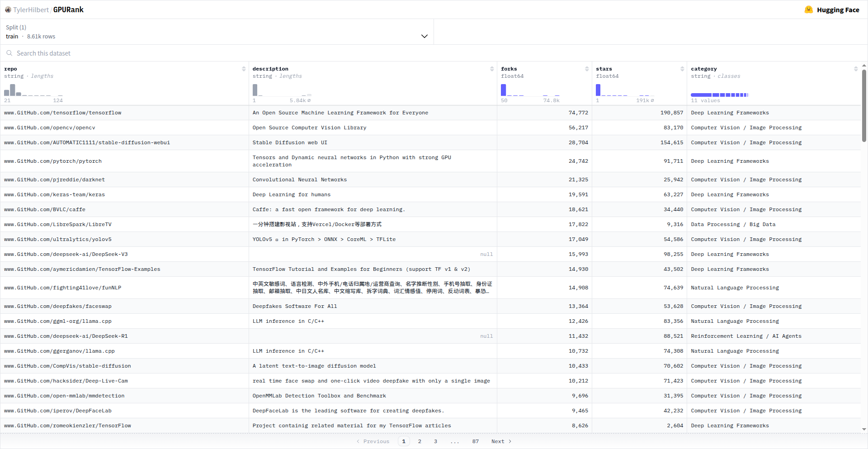The width and height of the screenshot is (868, 449).
Task: Click the category classes bar
Action: click(x=720, y=95)
